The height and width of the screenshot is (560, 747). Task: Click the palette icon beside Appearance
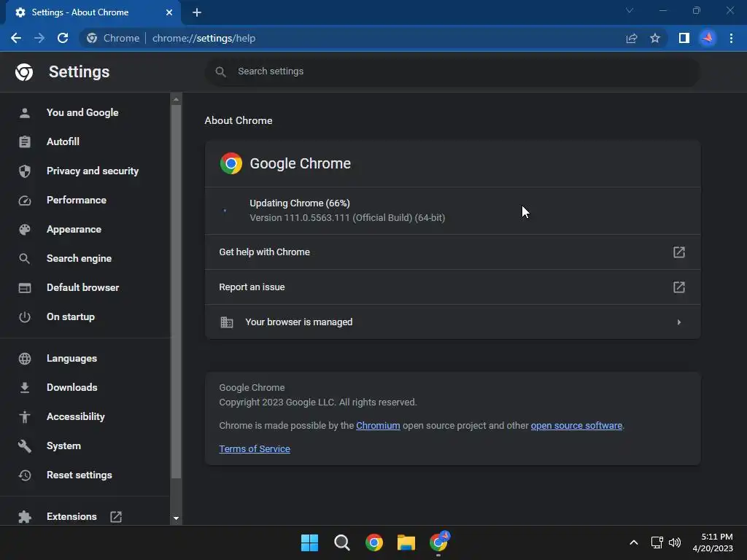(x=25, y=230)
